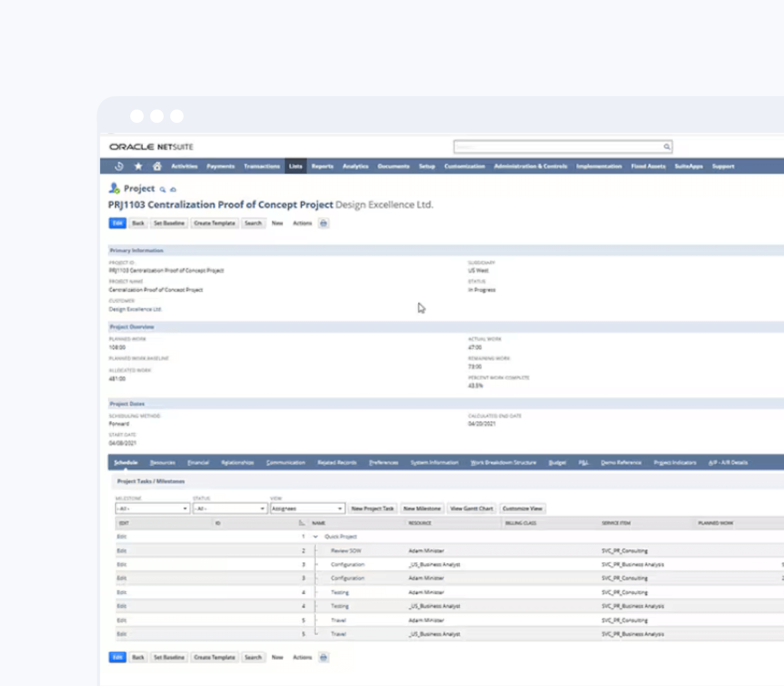
Task: Open the shortcuts star icon
Action: pos(138,166)
